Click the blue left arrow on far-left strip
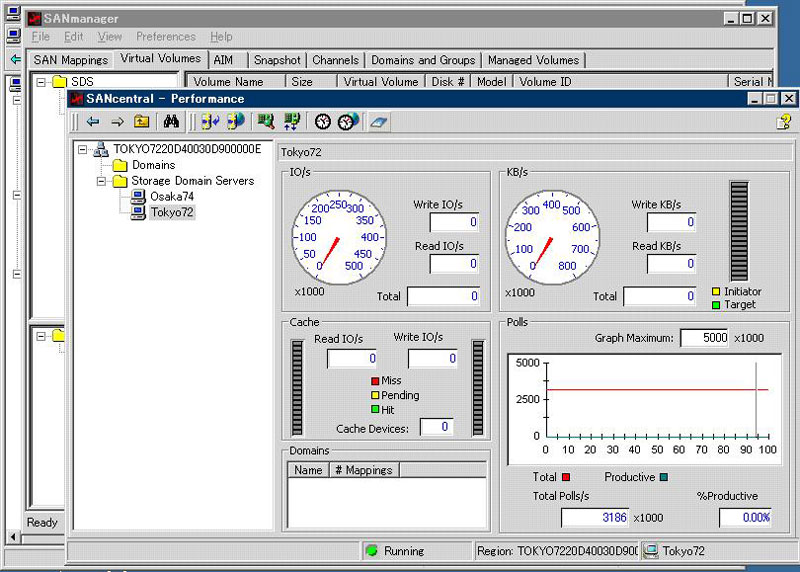The image size is (800, 572). [15, 60]
